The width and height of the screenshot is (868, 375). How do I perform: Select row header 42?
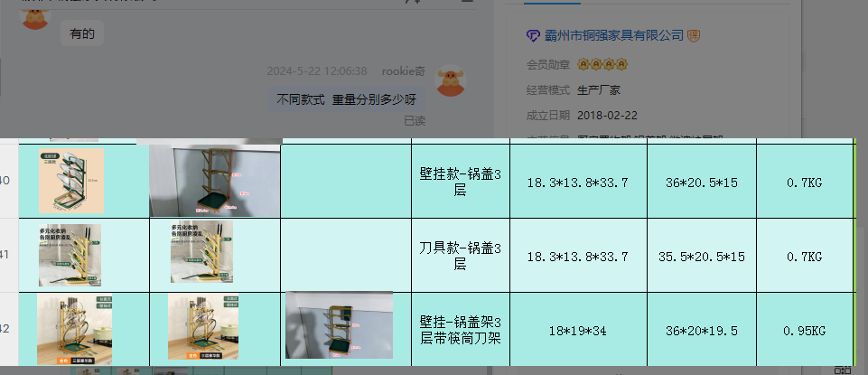pyautogui.click(x=9, y=329)
